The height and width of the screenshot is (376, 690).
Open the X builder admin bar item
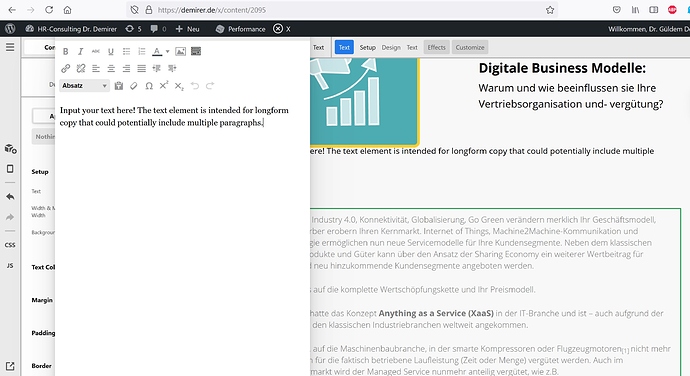pos(282,29)
